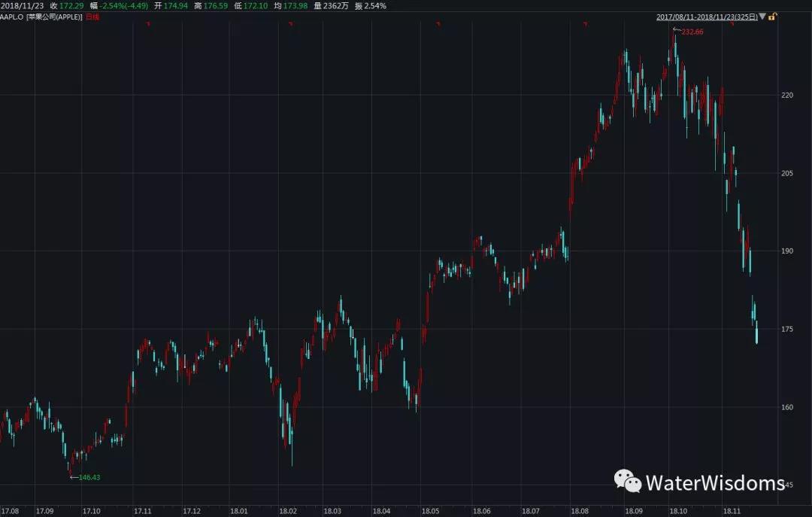Click the 175 price axis label
812x517 pixels.
pyautogui.click(x=787, y=329)
